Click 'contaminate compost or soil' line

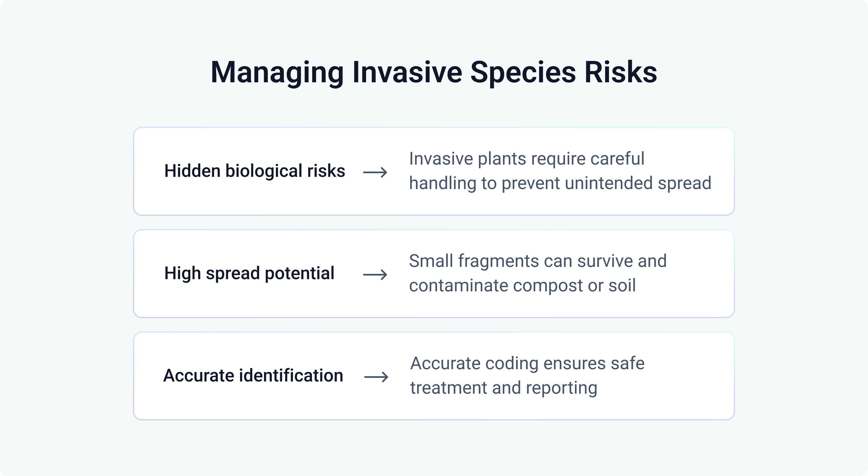522,285
